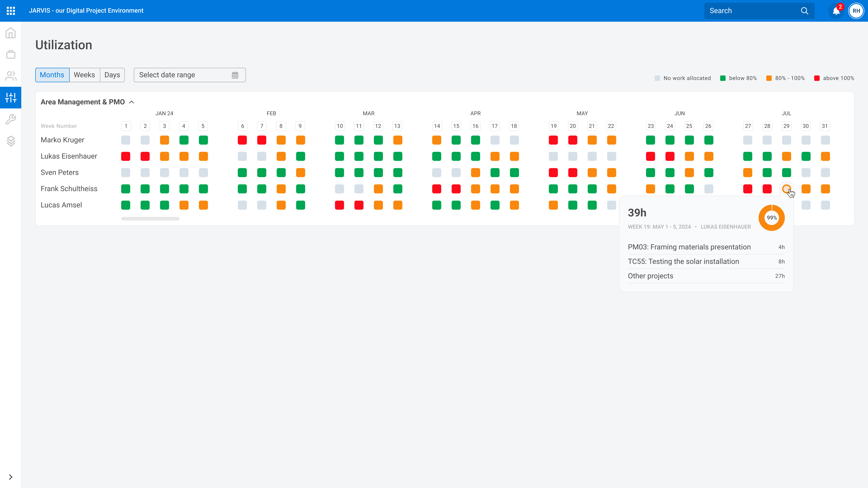Click the search magnifier in top bar
The height and width of the screenshot is (488, 868).
coord(805,10)
